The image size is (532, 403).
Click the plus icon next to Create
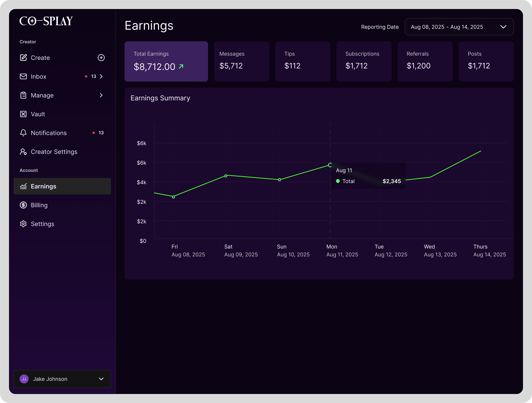point(101,58)
